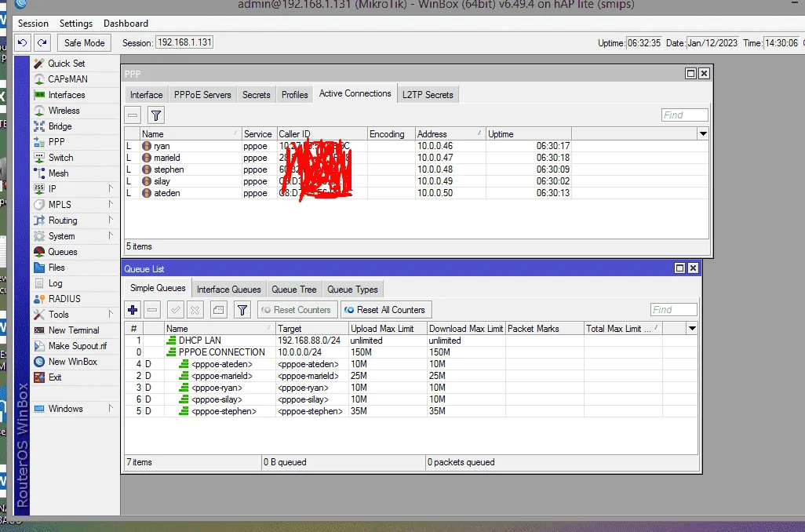
Task: Open Switch in the sidebar
Action: click(60, 158)
